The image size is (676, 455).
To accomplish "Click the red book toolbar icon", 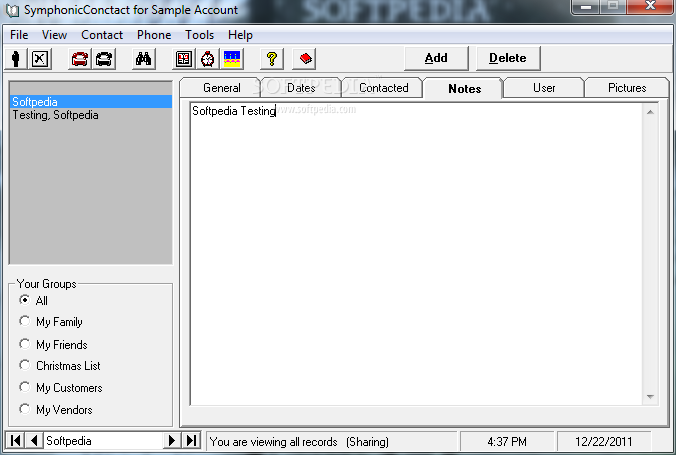I will (305, 59).
